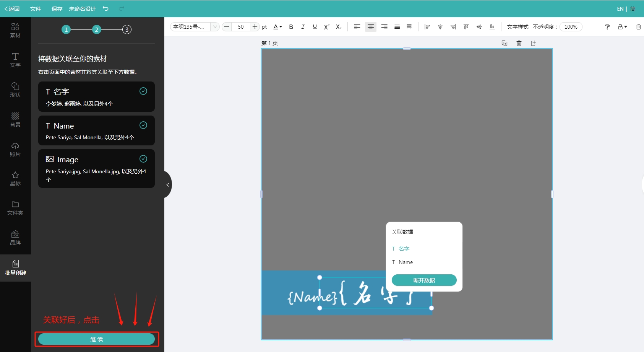The image size is (644, 352).
Task: Center-align the text
Action: pos(370,27)
